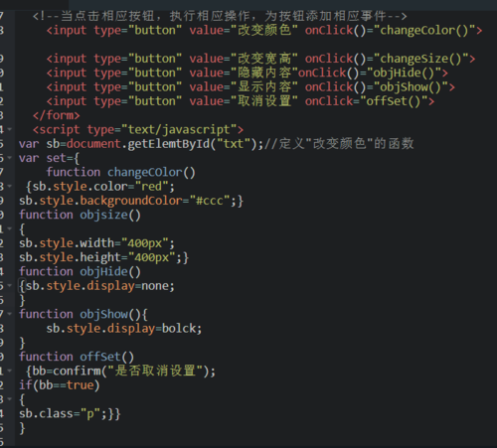Fold the block at {sb.style.display=none line
Viewport: 497px width, 448px height.
9,285
